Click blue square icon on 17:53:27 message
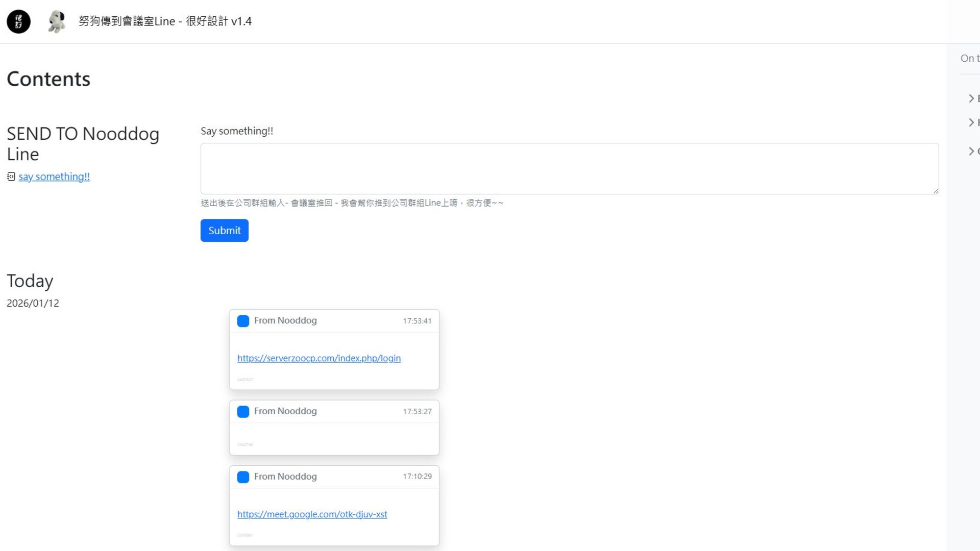 coord(243,412)
